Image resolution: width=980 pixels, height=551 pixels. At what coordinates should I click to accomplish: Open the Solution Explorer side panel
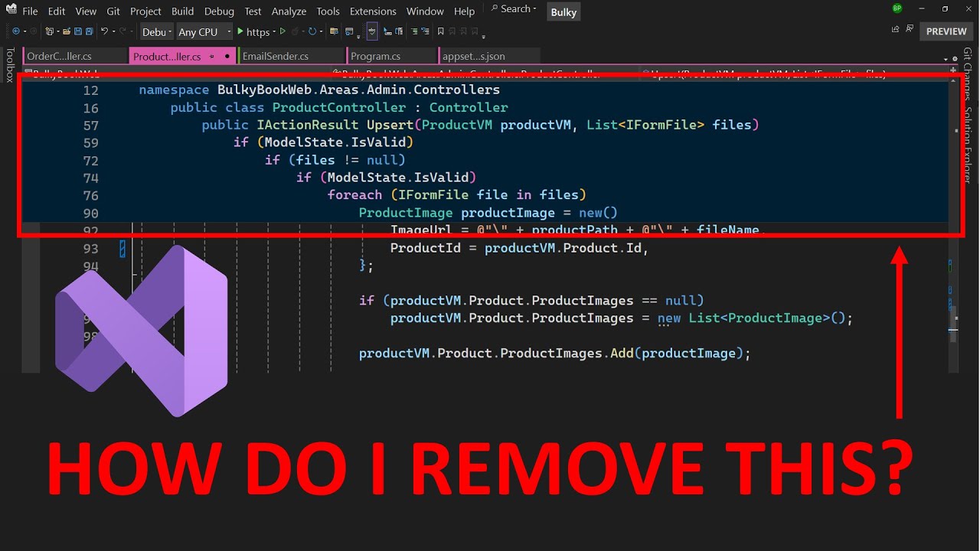pos(968,145)
